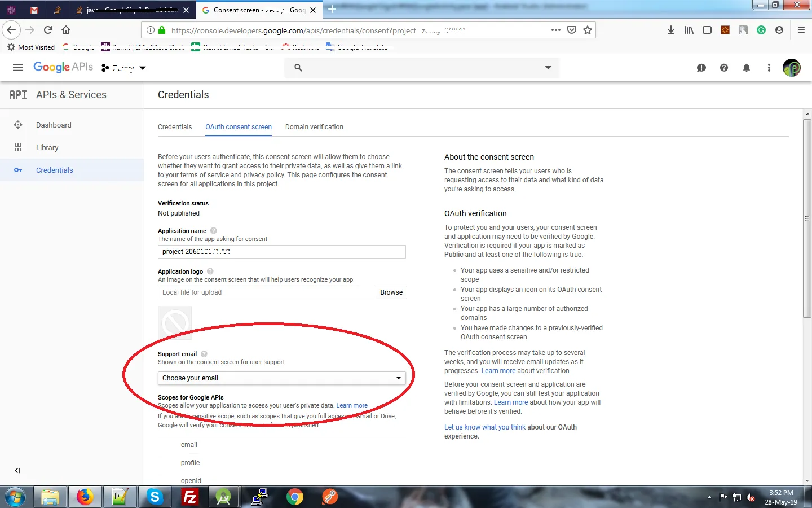This screenshot has height=508, width=812.
Task: Open the pinned Slack tab
Action: point(11,10)
